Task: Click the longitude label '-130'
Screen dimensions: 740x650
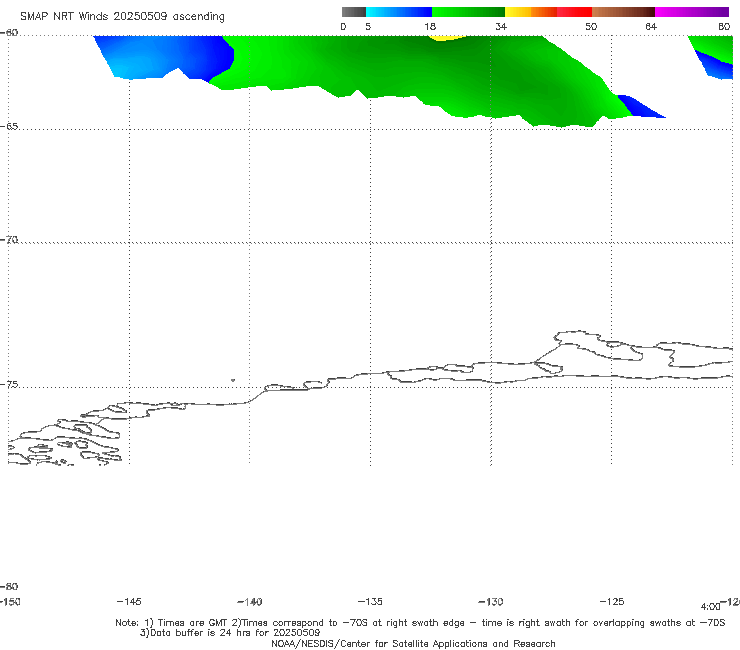Action: (491, 601)
